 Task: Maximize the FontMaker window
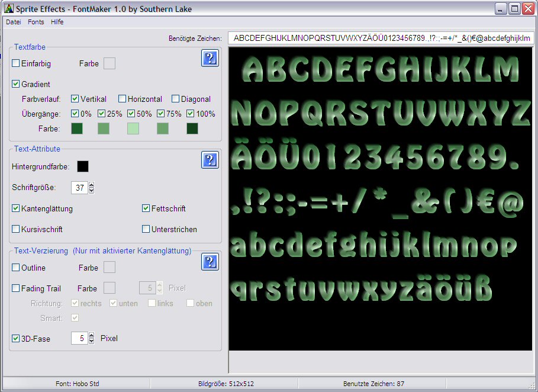pyautogui.click(x=514, y=9)
